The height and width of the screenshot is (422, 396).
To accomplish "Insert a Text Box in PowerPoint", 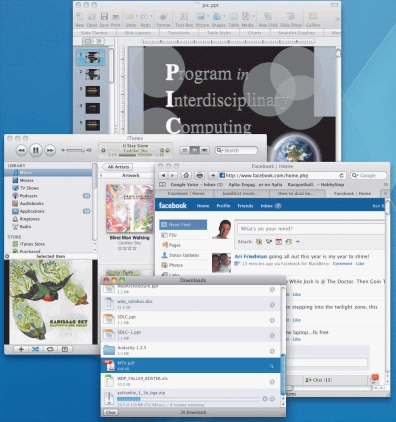I will tap(184, 19).
